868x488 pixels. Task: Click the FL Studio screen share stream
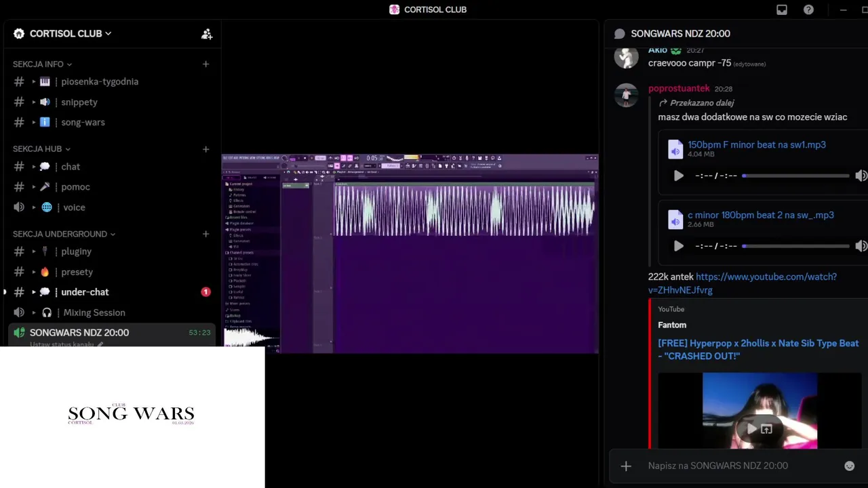410,253
